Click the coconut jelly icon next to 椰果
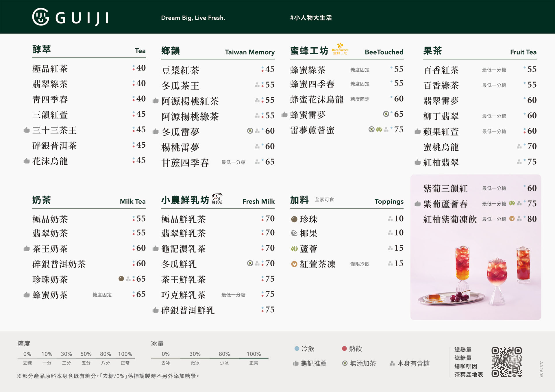 pyautogui.click(x=294, y=233)
